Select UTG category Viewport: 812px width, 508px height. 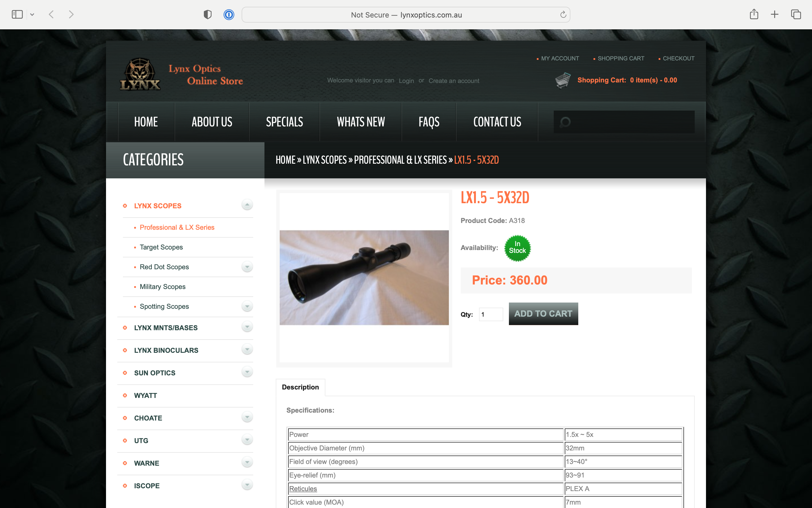141,441
